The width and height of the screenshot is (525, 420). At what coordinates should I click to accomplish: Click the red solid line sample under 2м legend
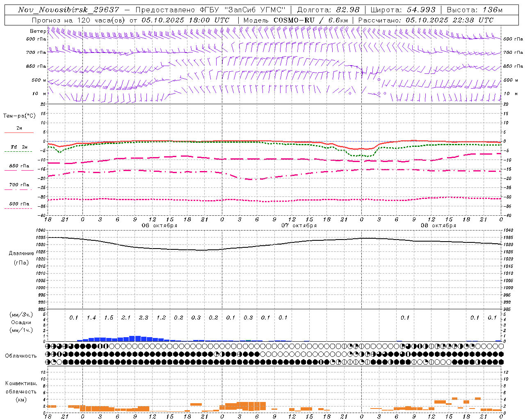point(19,132)
